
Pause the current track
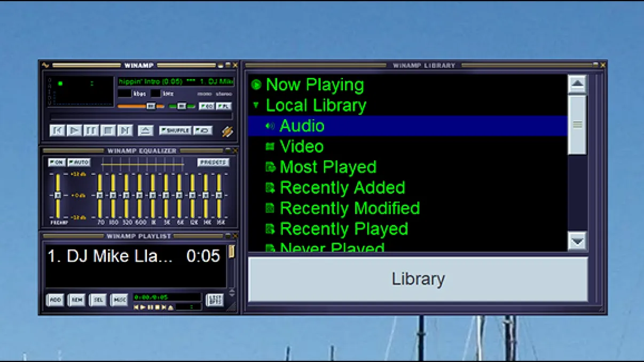click(x=92, y=130)
